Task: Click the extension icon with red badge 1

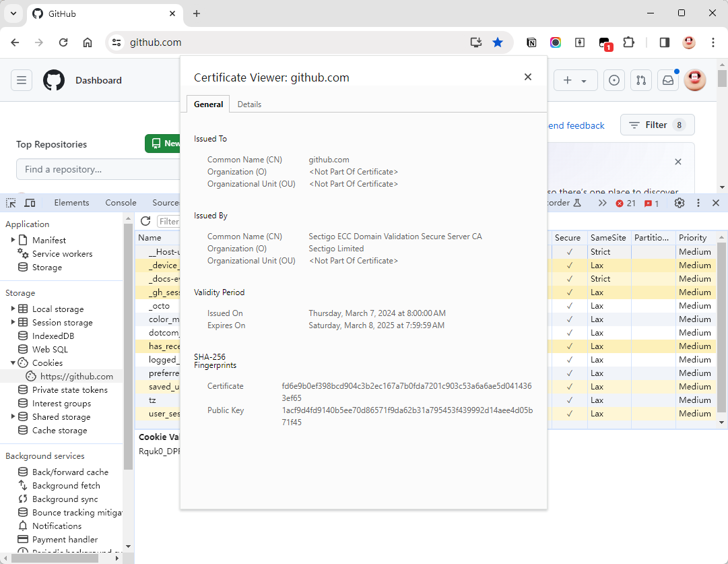Action: [605, 43]
